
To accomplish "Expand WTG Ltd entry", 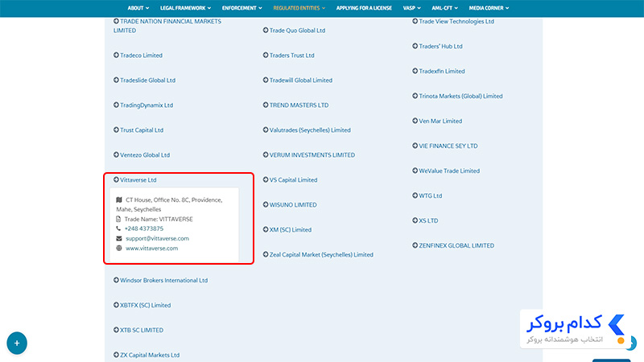I will click(x=427, y=195).
